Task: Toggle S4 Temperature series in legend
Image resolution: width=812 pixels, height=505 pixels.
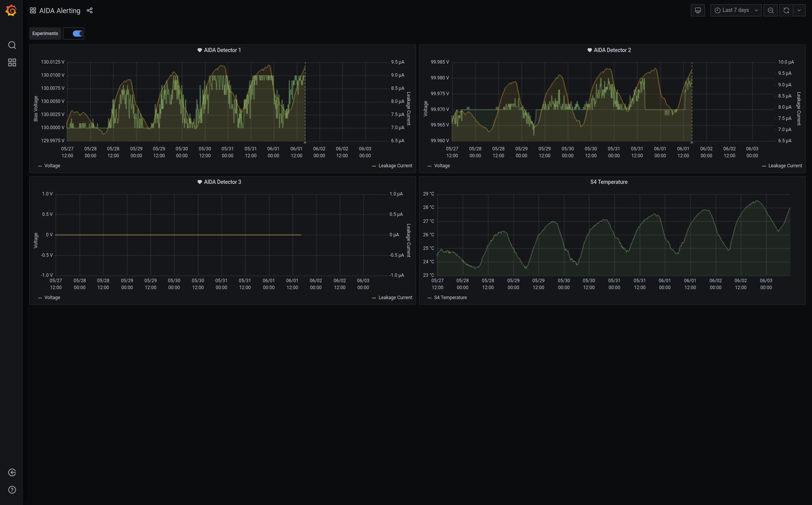Action: 450,298
